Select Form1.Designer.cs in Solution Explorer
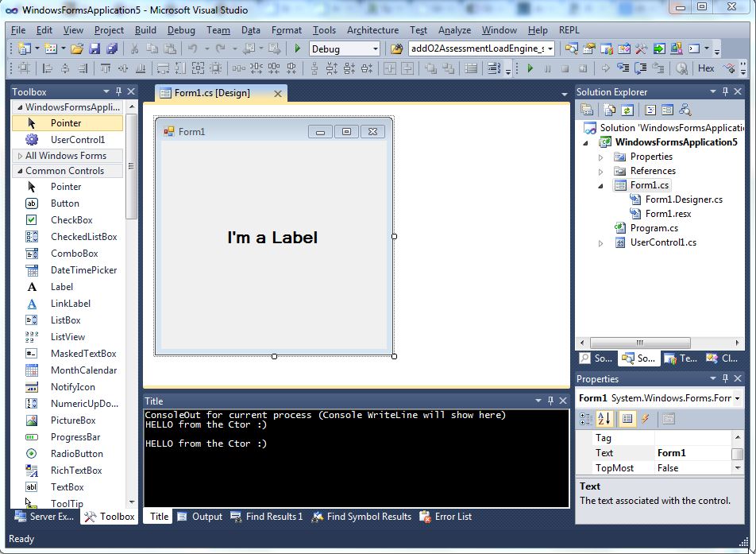Image resolution: width=756 pixels, height=554 pixels. pyautogui.click(x=683, y=200)
